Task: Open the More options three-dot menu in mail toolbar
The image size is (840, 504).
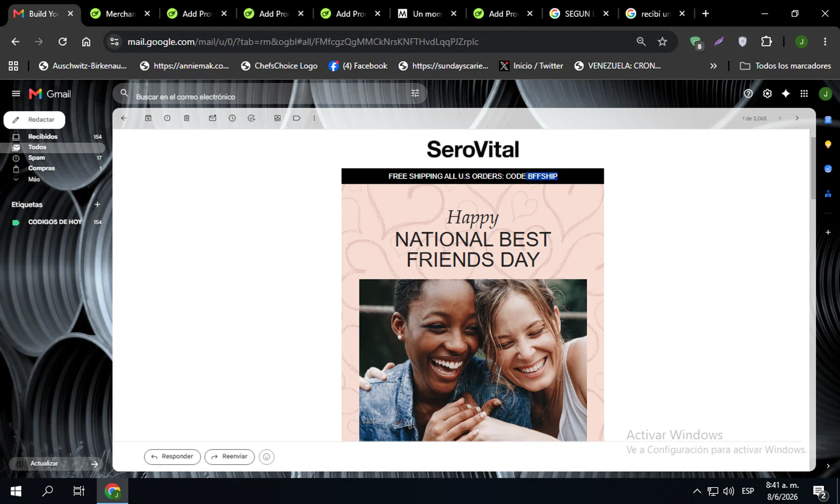Action: coord(314,118)
